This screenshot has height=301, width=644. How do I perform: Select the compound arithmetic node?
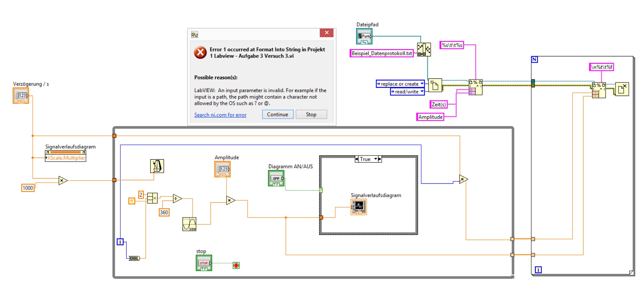click(x=152, y=198)
